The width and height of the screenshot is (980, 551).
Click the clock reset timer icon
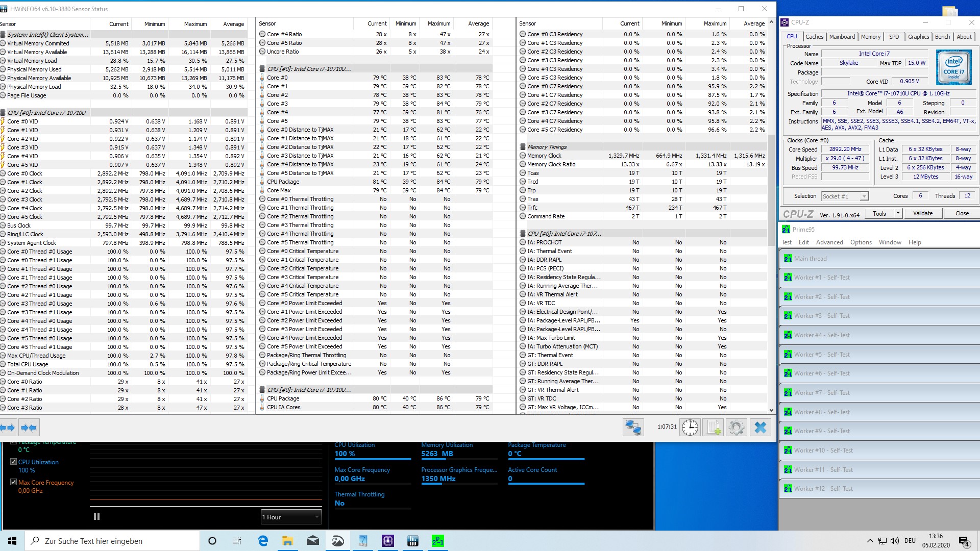coord(690,428)
